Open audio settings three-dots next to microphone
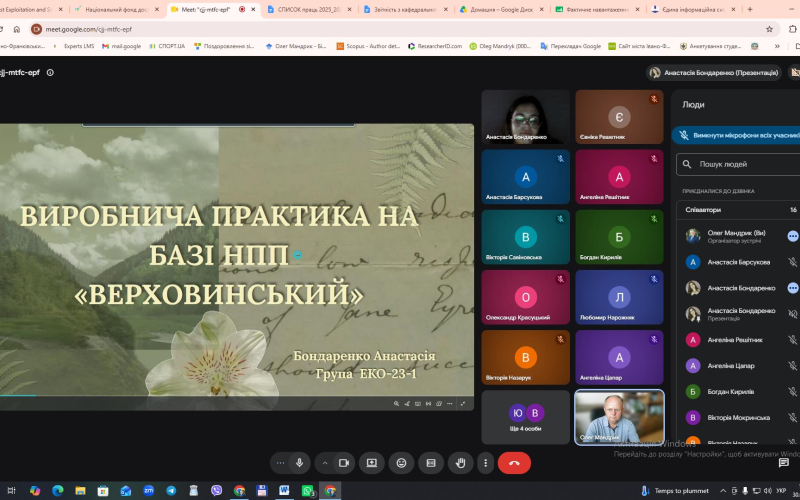This screenshot has height=500, width=800. (x=280, y=463)
